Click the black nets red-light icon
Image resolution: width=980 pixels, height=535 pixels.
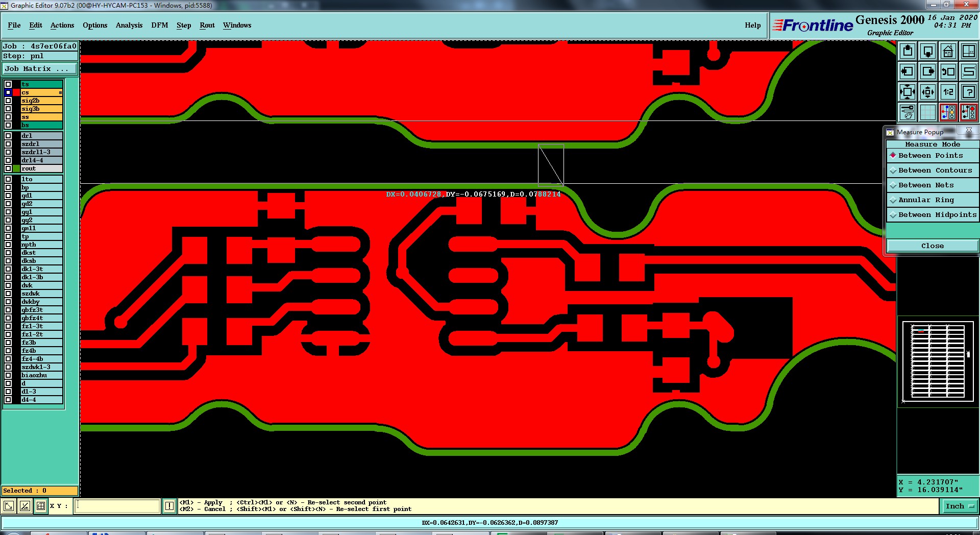(969, 112)
